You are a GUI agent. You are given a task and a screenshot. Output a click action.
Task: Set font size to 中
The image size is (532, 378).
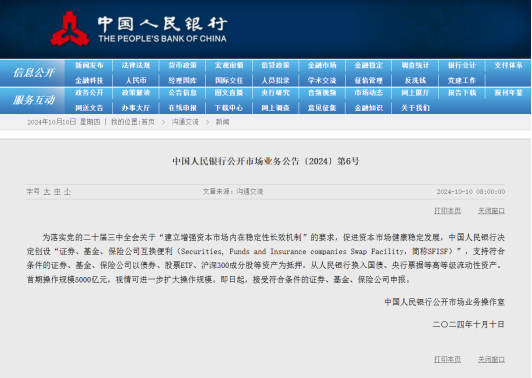57,192
